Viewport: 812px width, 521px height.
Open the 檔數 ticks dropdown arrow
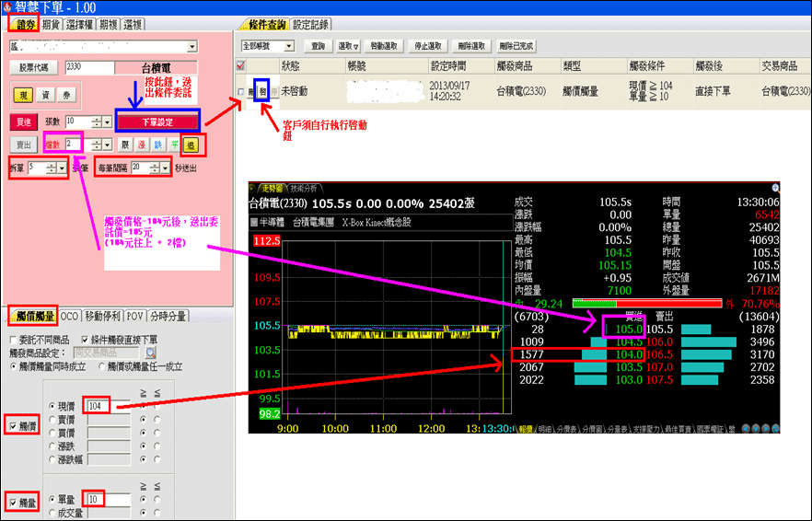(107, 145)
